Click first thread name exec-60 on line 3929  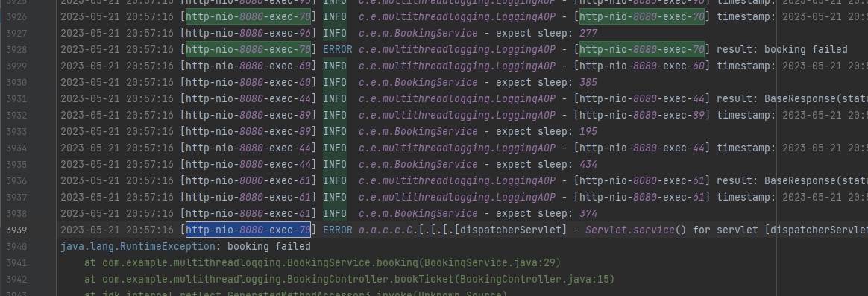pos(248,66)
